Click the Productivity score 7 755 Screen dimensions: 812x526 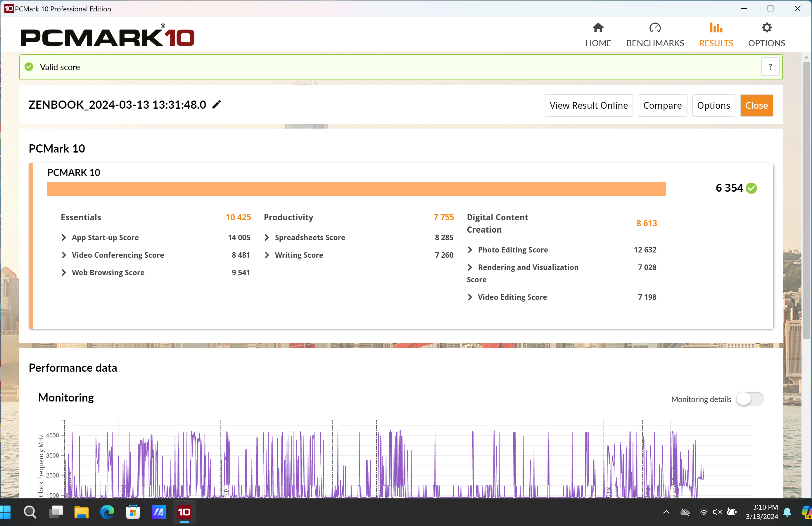click(x=443, y=217)
